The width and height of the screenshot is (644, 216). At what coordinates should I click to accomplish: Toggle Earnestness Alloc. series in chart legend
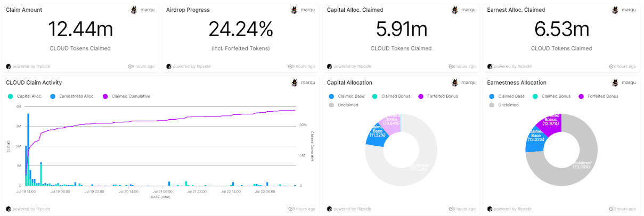pos(74,96)
